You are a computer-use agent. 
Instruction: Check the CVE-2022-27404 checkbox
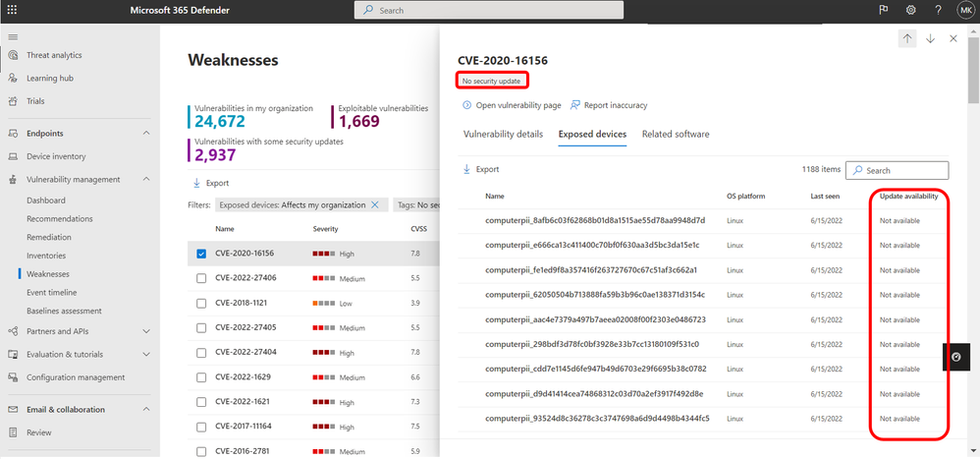click(201, 353)
